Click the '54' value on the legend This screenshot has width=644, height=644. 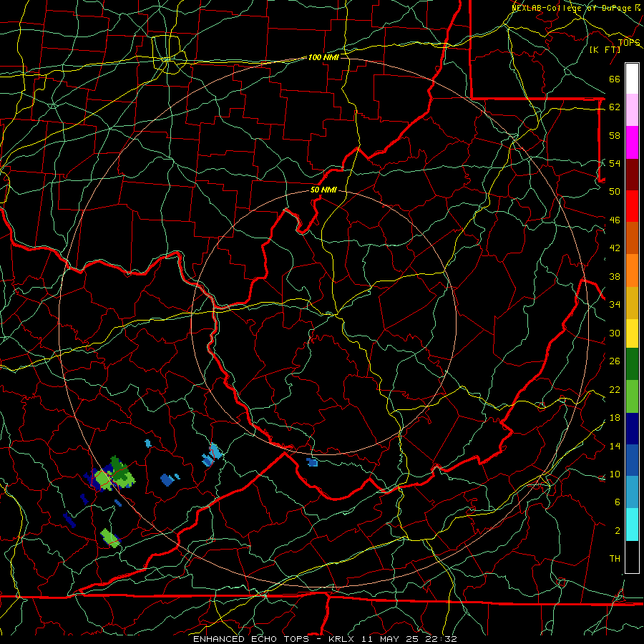coord(615,163)
